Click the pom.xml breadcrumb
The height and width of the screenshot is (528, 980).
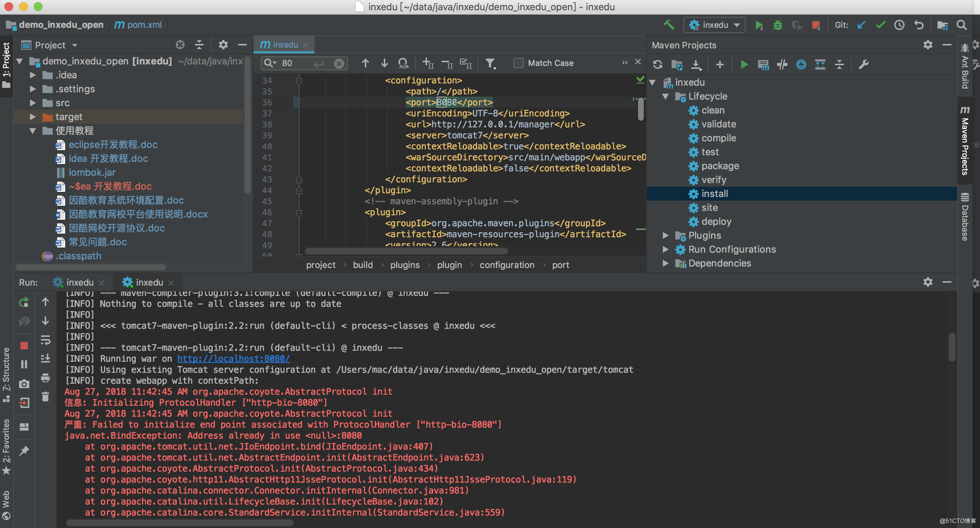tap(138, 25)
